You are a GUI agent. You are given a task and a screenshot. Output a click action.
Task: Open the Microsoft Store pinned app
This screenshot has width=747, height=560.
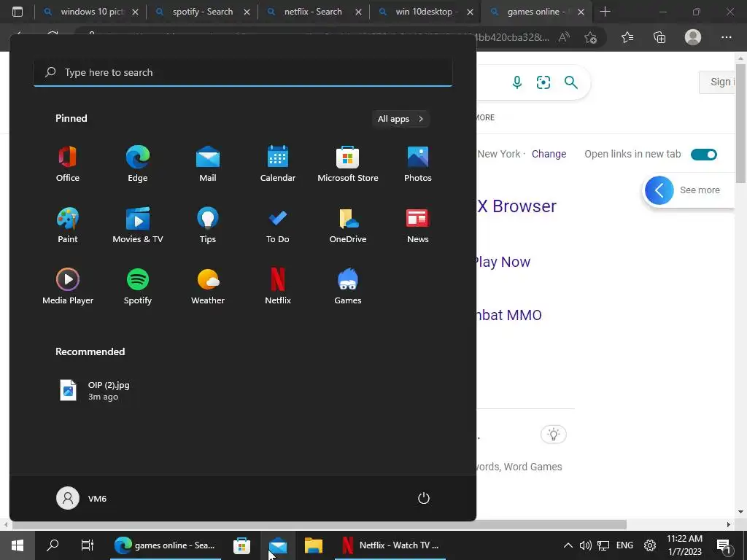click(x=348, y=164)
